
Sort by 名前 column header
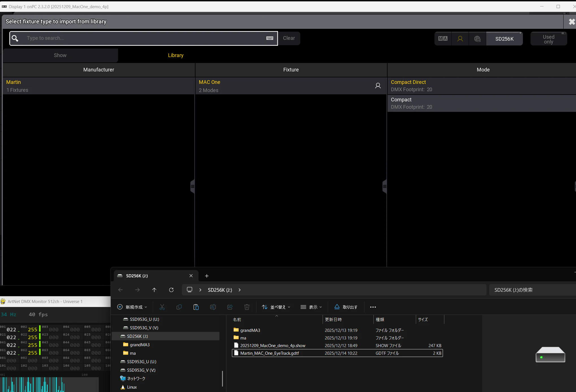coord(277,319)
